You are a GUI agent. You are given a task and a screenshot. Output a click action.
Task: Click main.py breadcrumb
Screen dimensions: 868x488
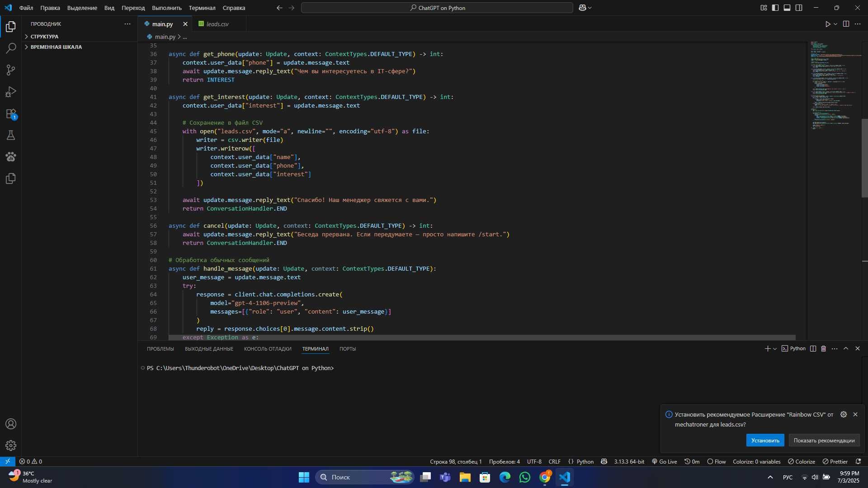[165, 37]
